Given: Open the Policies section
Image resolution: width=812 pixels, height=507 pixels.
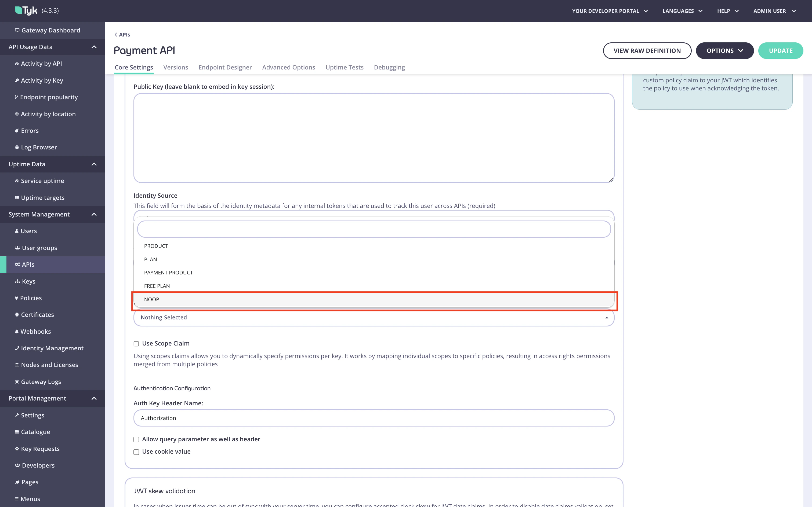Looking at the screenshot, I should pos(31,298).
